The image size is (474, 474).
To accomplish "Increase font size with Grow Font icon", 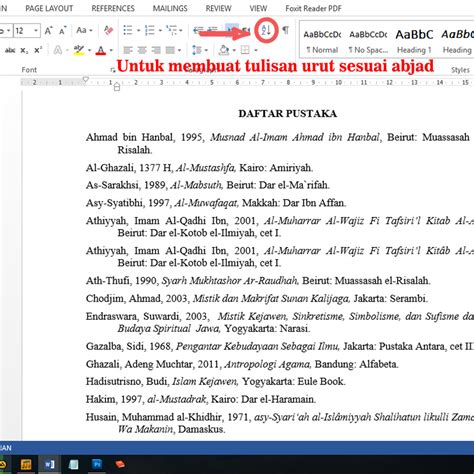I will tap(49, 31).
